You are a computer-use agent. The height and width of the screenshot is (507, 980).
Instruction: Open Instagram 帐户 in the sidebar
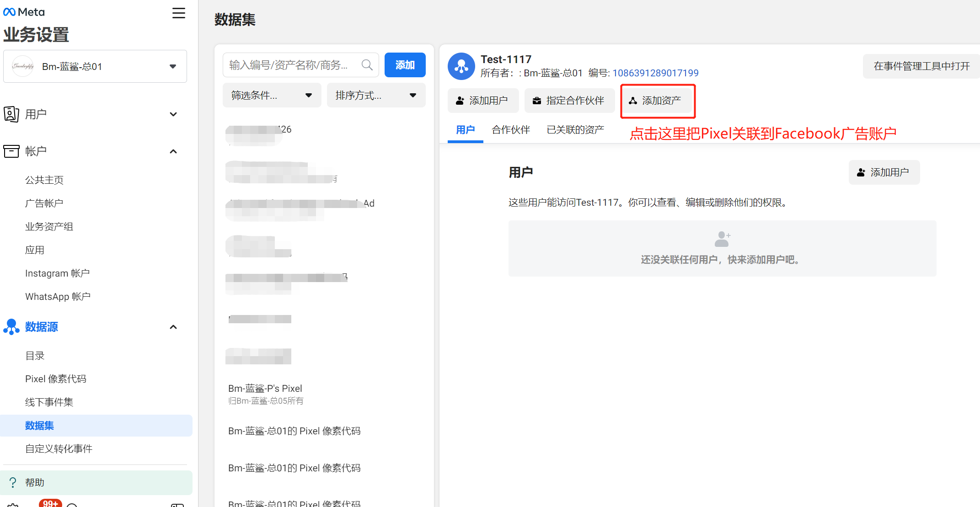point(57,273)
